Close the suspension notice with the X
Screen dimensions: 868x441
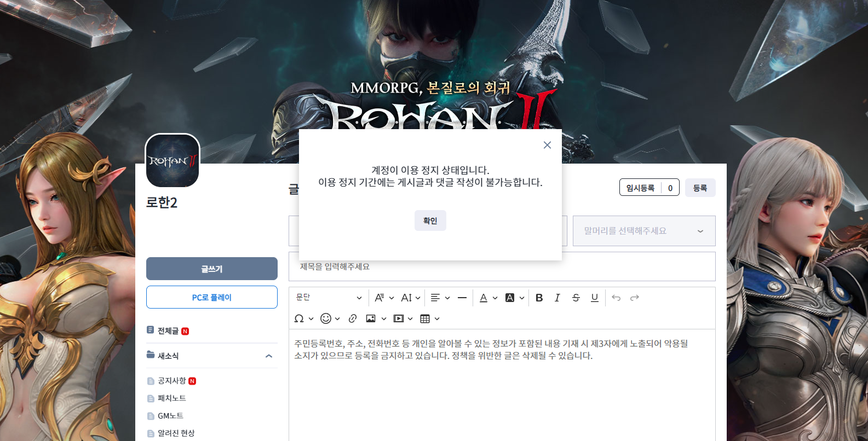(x=547, y=145)
